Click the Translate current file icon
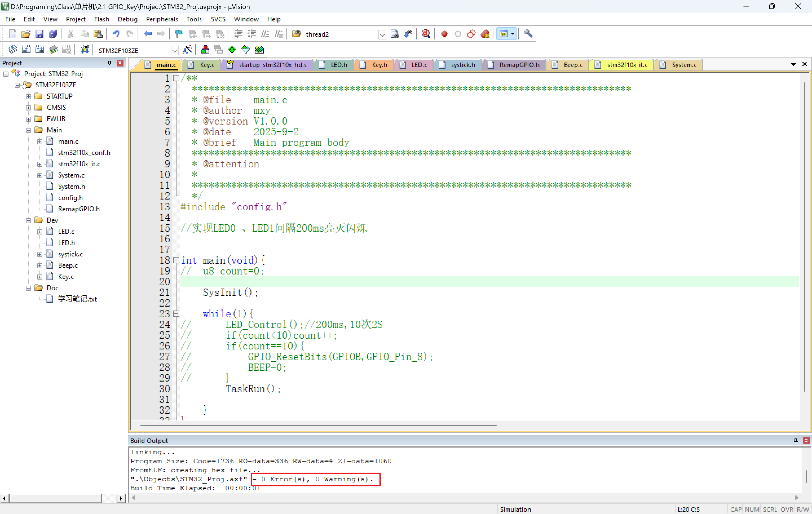Viewport: 812px width, 514px height. (12, 50)
